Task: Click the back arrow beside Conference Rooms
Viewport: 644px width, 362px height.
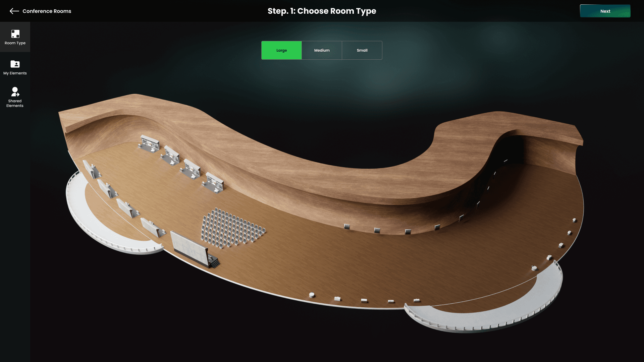Action: point(14,11)
